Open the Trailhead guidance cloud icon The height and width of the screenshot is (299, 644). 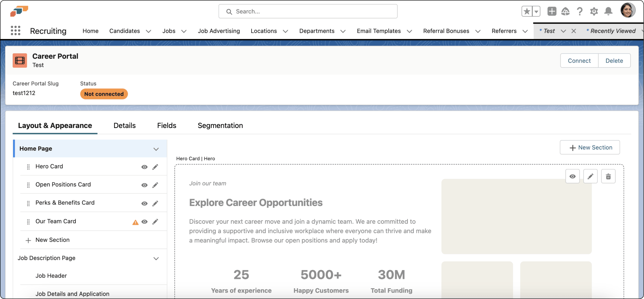566,11
